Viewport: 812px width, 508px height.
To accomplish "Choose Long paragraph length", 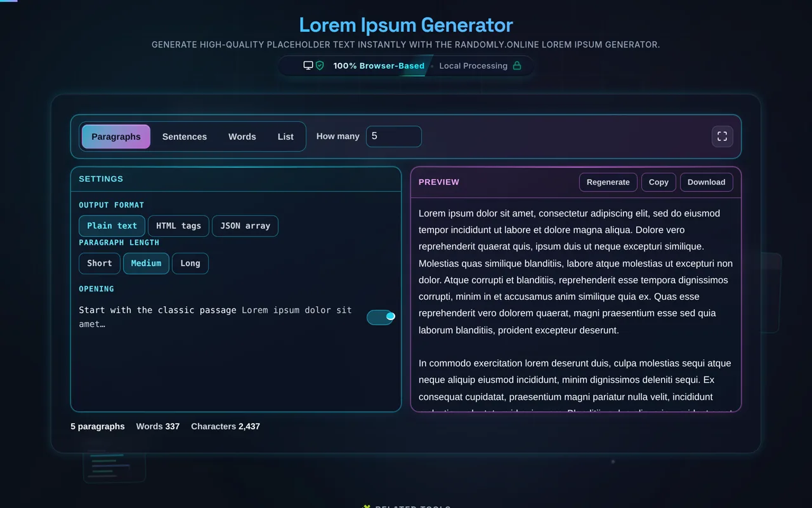I will coord(190,263).
